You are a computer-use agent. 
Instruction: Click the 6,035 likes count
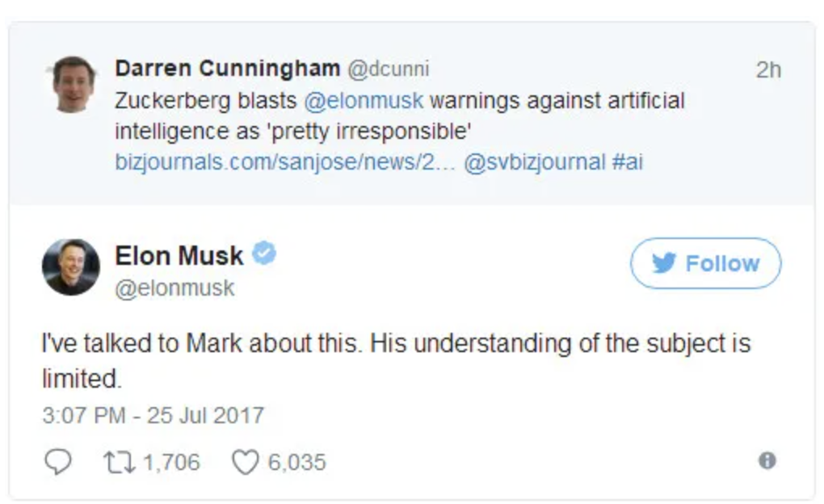[x=296, y=462]
